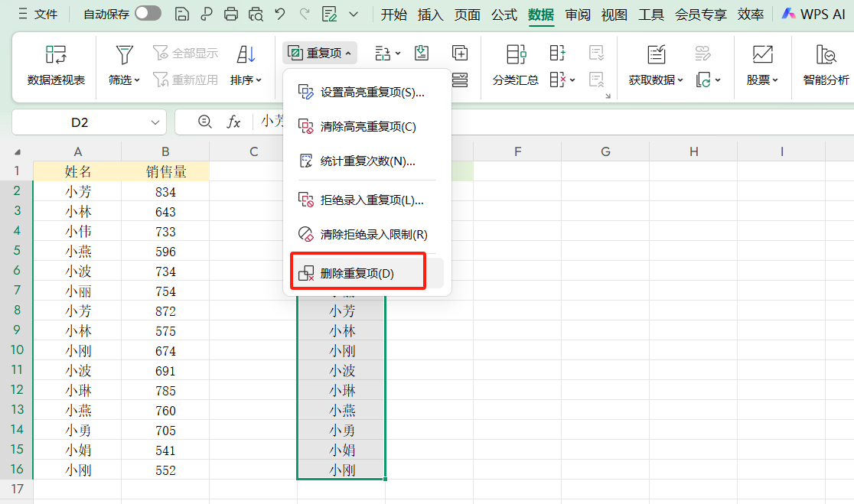Open the Name Box dropdown showing D2

(155, 122)
